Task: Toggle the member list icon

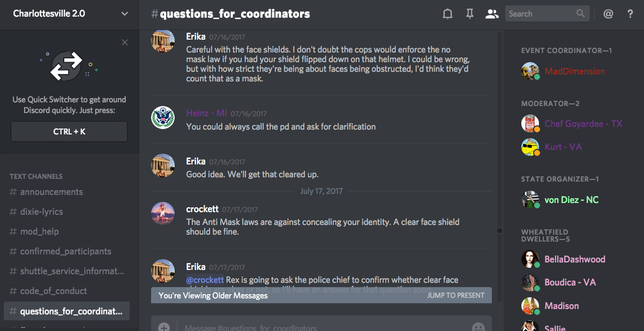Action: 491,14
